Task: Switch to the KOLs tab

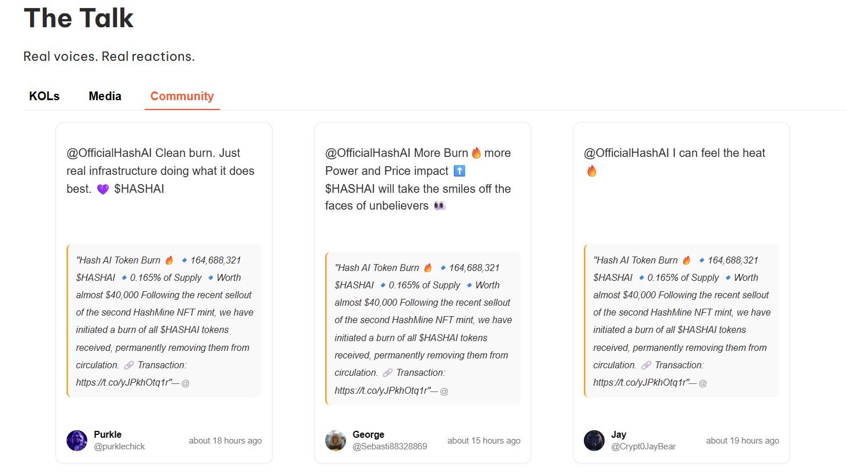Action: (x=45, y=96)
